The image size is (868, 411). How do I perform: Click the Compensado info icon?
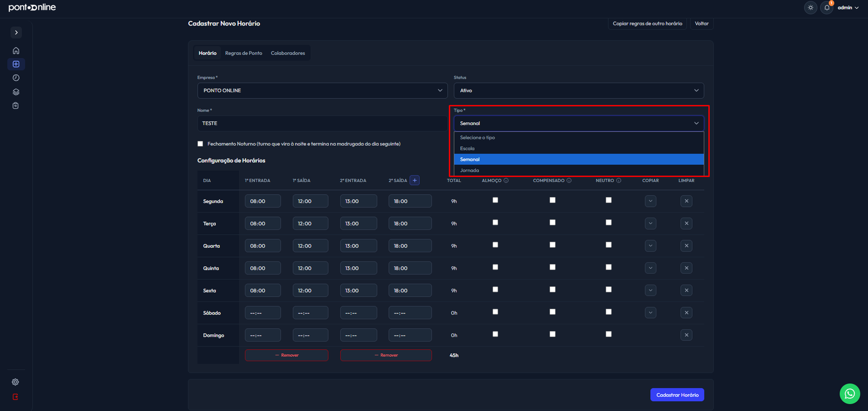click(x=569, y=181)
